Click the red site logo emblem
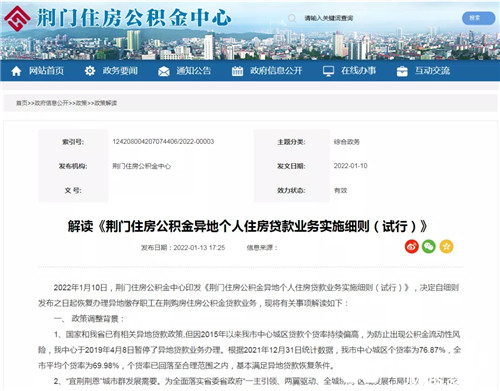Screen dimensions: 500x391 coord(17,18)
